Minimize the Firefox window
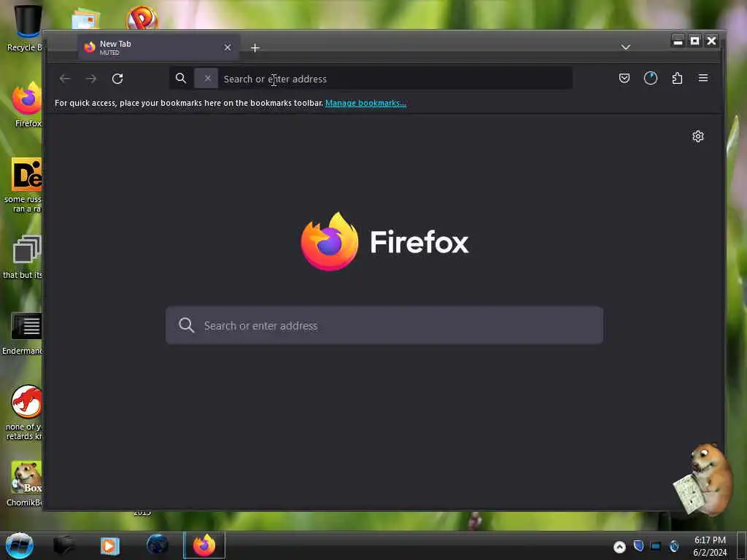This screenshot has height=560, width=747. coord(678,41)
